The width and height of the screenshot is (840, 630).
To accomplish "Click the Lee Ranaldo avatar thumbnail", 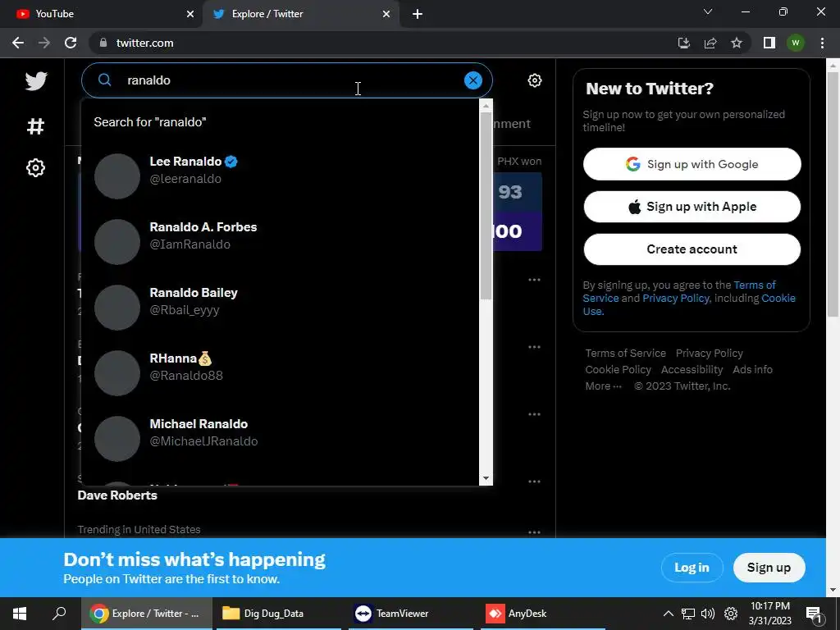I will coord(116,176).
